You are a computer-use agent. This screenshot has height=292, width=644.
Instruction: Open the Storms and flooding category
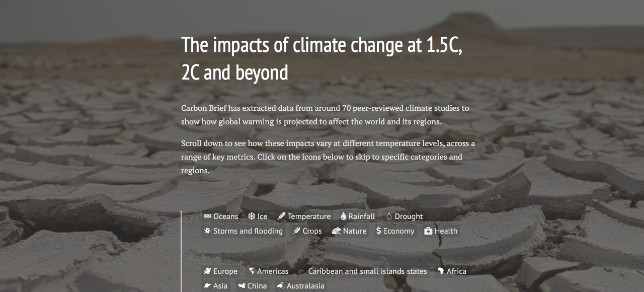click(x=244, y=231)
